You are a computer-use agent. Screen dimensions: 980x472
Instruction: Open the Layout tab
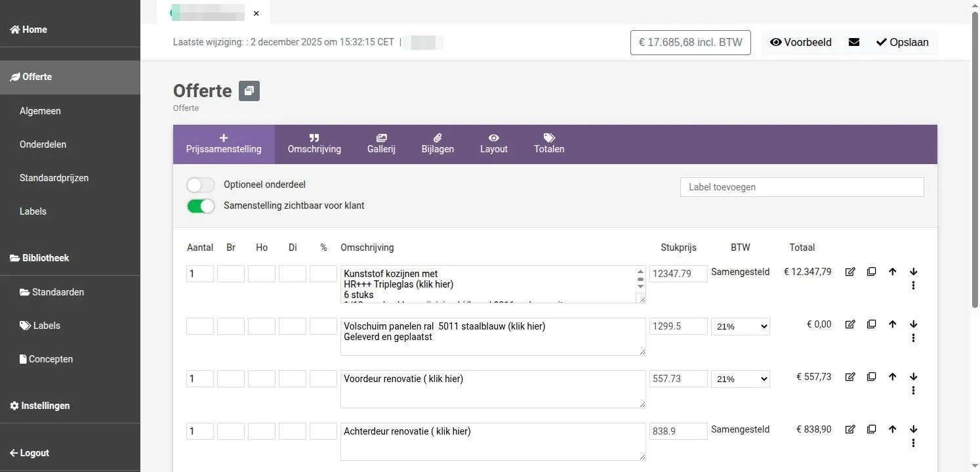[494, 144]
